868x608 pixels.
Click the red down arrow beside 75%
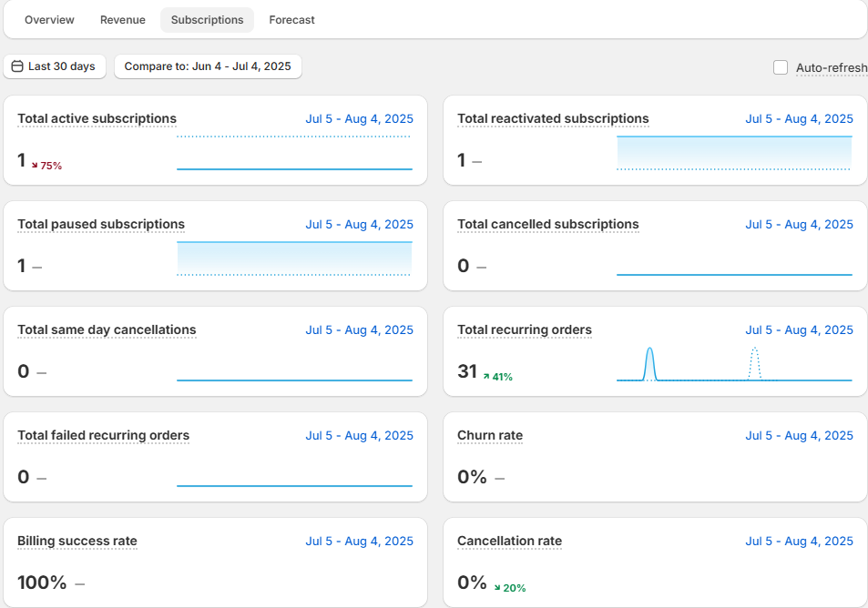point(35,166)
